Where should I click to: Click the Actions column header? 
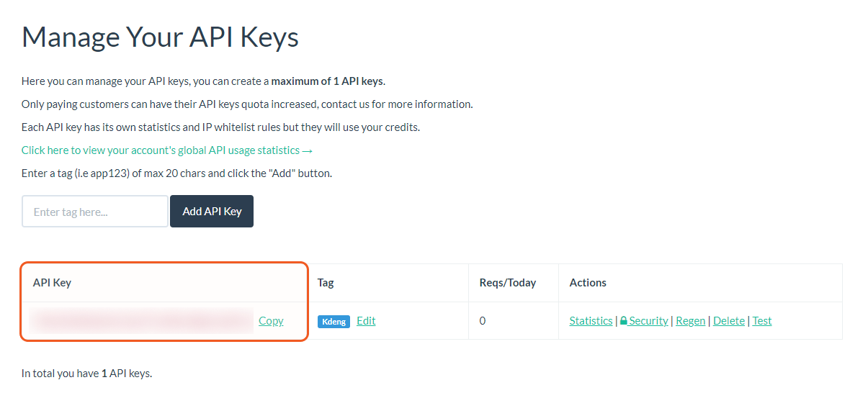[x=588, y=283]
